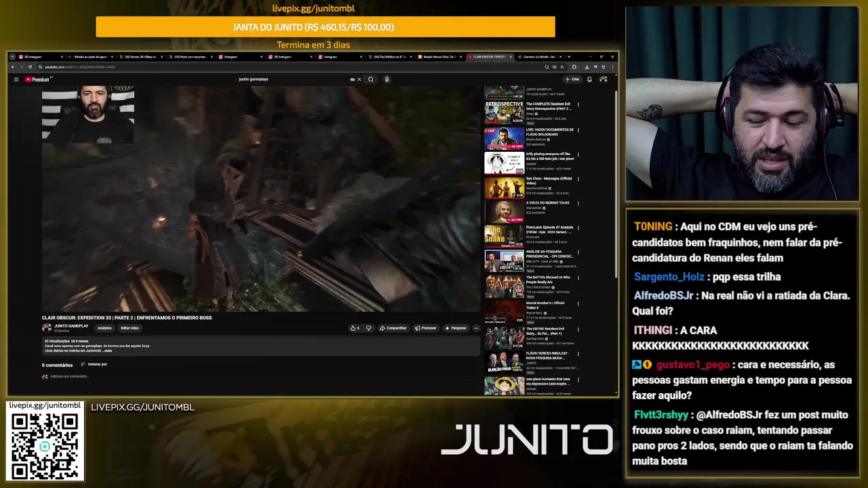Click the Compartilhar share button
868x488 pixels.
point(393,328)
